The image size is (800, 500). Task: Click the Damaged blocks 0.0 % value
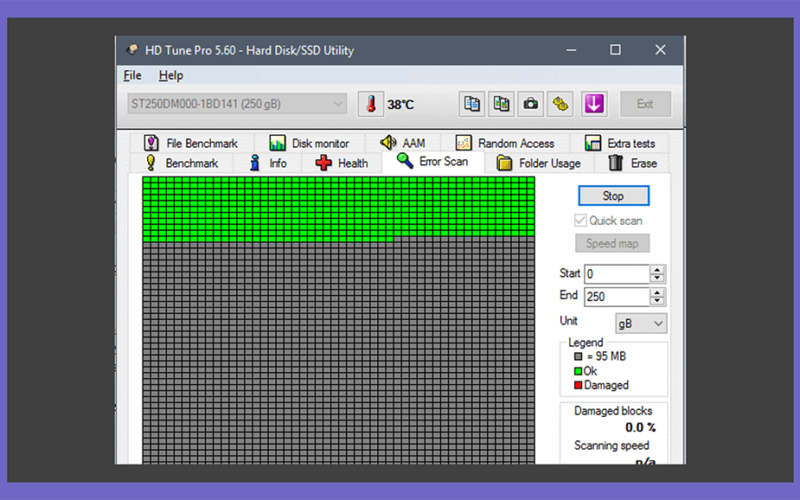[x=640, y=428]
